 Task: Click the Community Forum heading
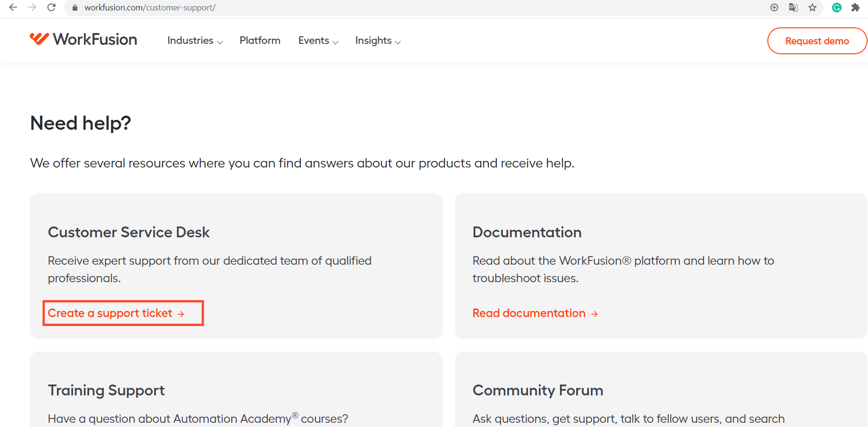(538, 391)
